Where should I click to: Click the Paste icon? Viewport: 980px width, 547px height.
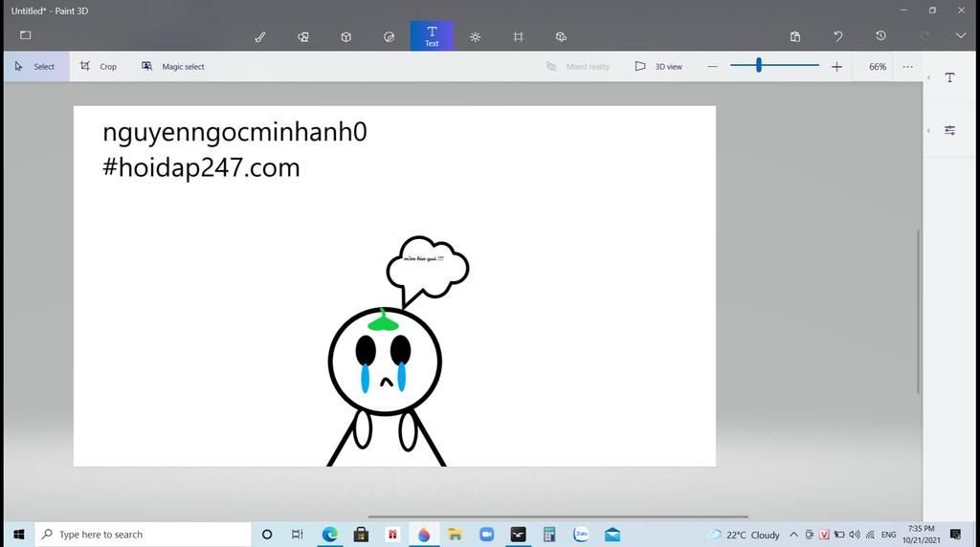(x=795, y=36)
